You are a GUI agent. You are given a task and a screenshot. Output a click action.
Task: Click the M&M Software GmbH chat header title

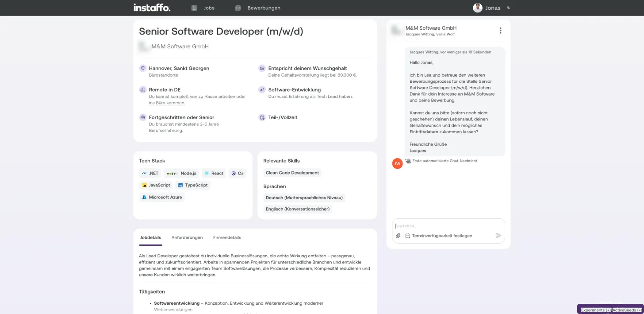point(431,28)
